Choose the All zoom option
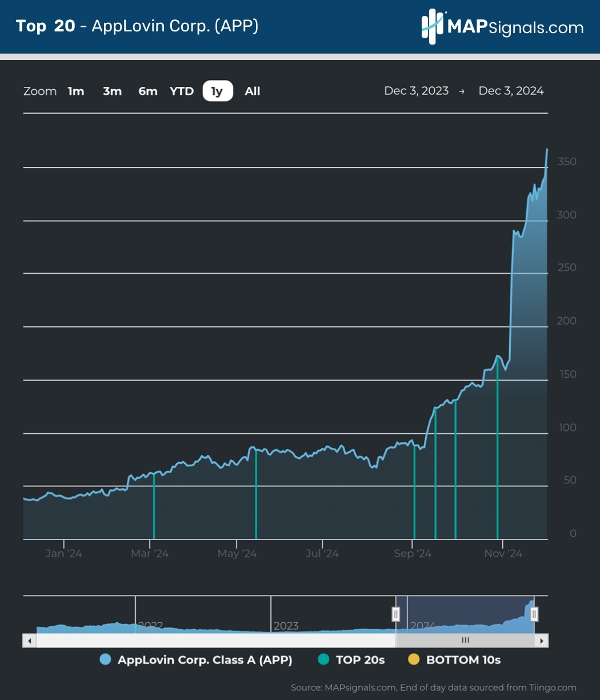The image size is (600, 700). pyautogui.click(x=252, y=91)
